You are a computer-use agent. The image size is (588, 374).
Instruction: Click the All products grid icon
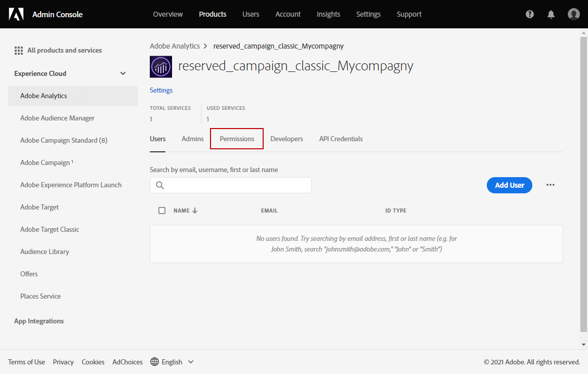click(x=19, y=50)
